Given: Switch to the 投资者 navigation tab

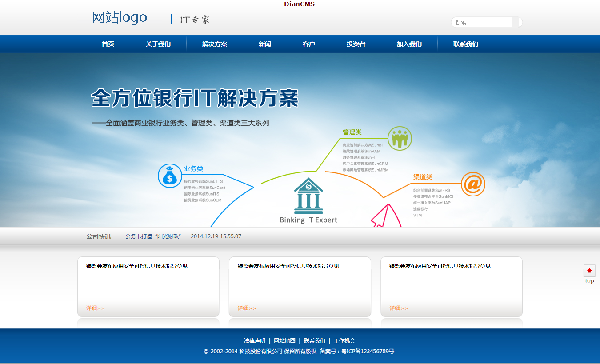Looking at the screenshot, I should click(x=356, y=44).
